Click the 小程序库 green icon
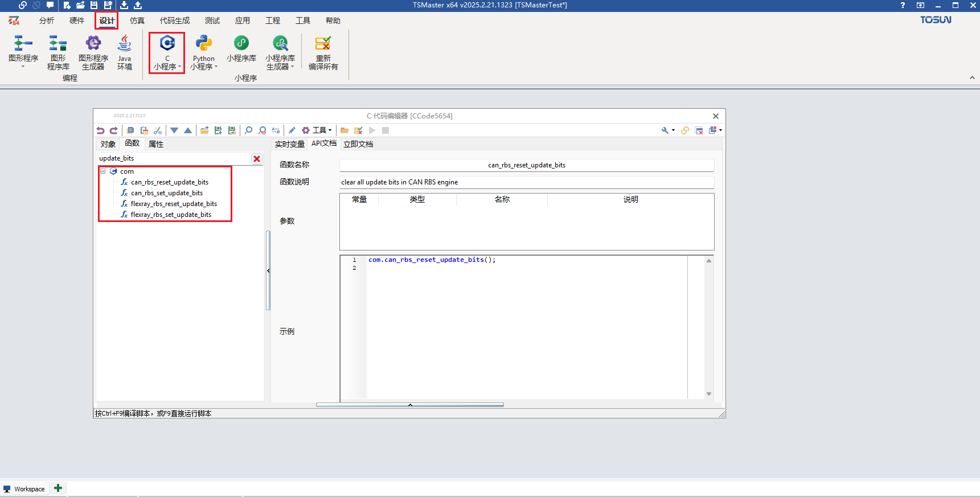 [241, 48]
